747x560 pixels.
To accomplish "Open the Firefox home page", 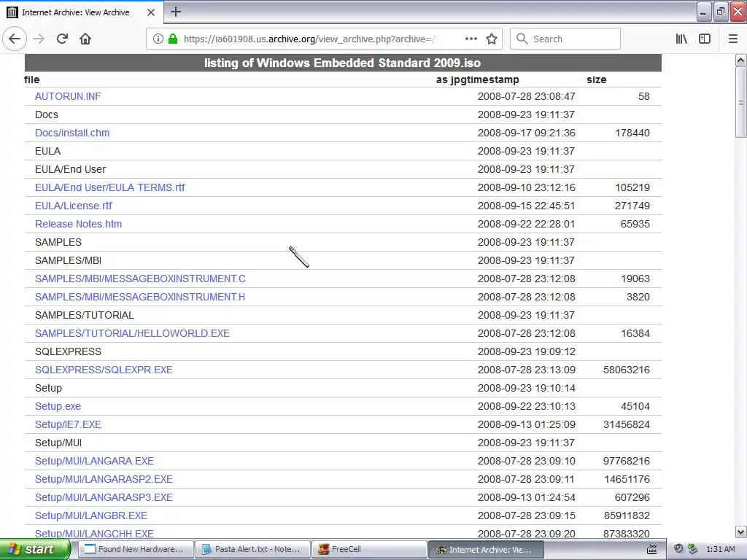I will [85, 39].
